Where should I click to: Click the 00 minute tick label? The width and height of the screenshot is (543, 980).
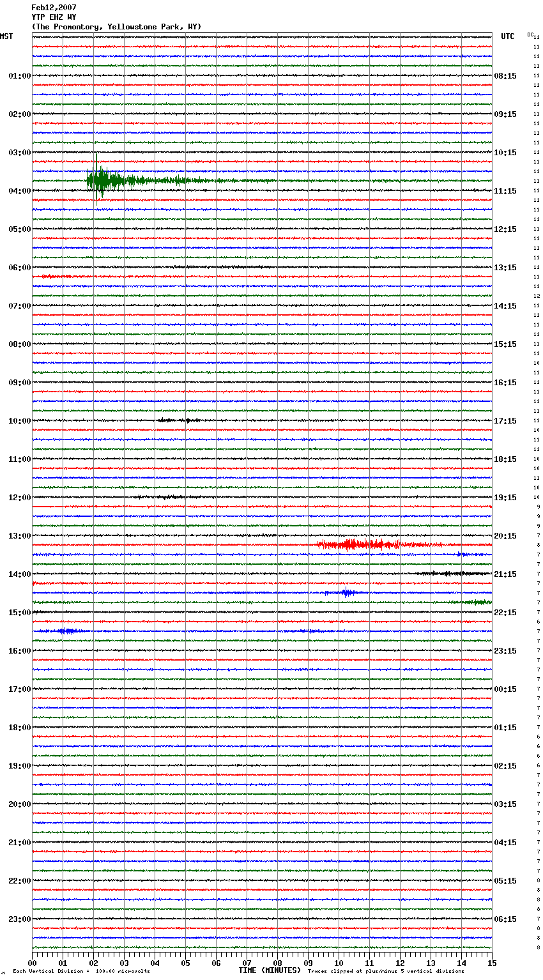(x=33, y=963)
